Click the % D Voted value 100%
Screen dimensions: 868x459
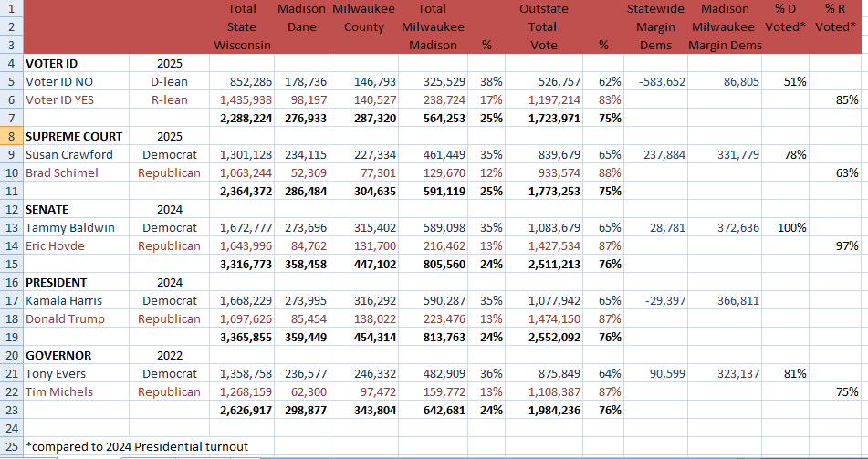point(786,227)
